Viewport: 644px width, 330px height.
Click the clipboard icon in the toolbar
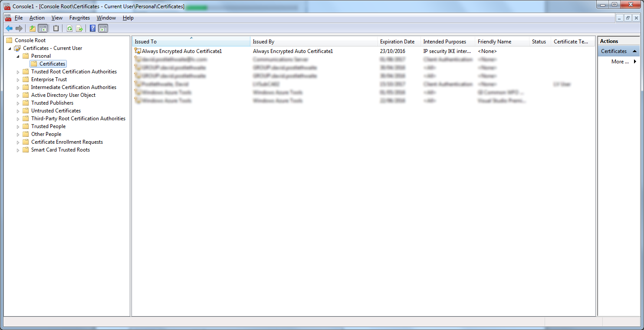pos(56,29)
